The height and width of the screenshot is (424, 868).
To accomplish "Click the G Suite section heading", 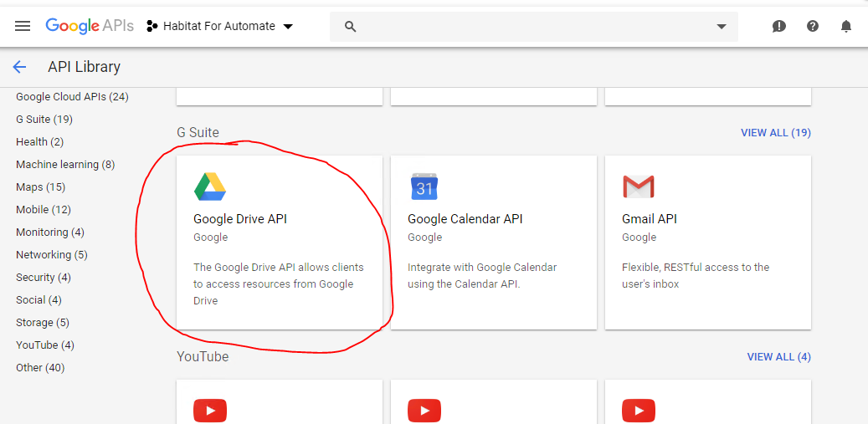I will (x=198, y=133).
